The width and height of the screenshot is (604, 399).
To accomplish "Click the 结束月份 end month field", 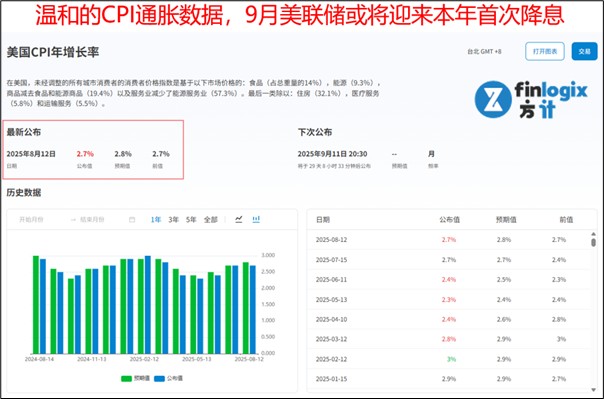I will (92, 220).
